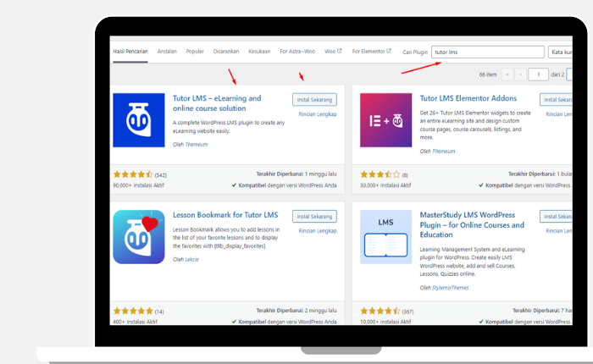
Task: Edit the current page number field
Action: click(x=538, y=74)
